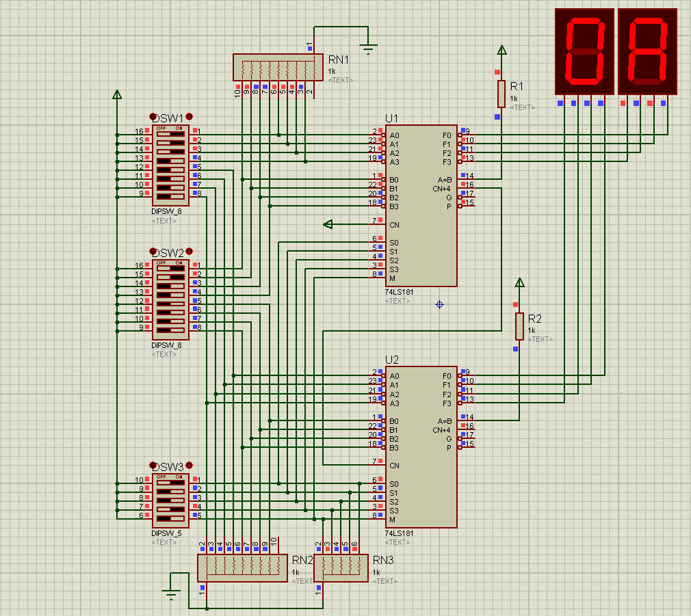Select the CN input terminal arrow of U1

[328, 224]
